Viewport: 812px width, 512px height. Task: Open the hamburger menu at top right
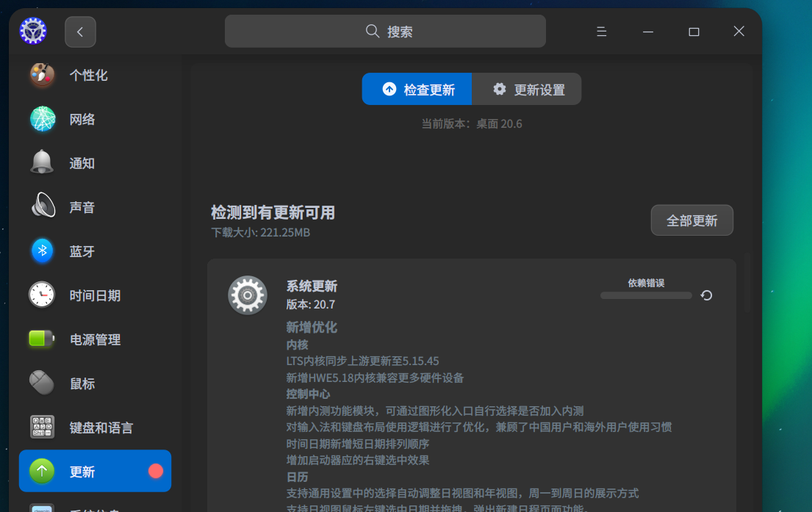click(x=601, y=32)
